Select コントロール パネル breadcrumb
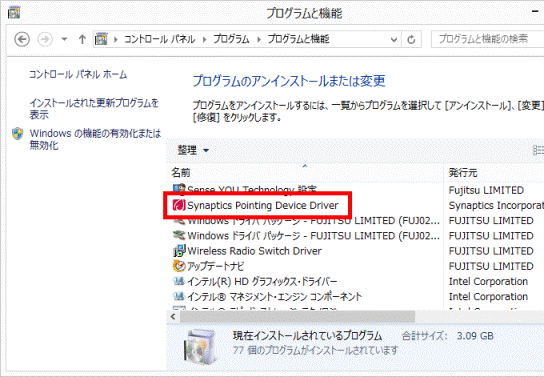Screen dimensions: 544x377 [x=160, y=39]
